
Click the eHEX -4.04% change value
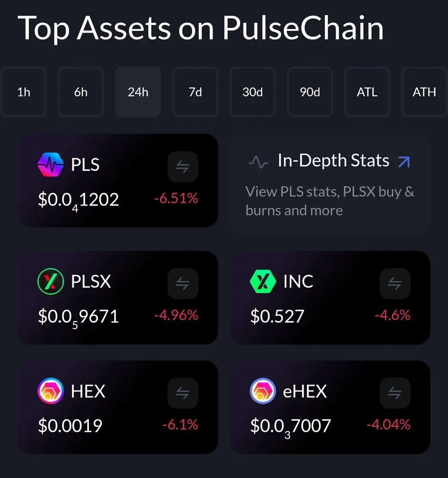(x=388, y=425)
